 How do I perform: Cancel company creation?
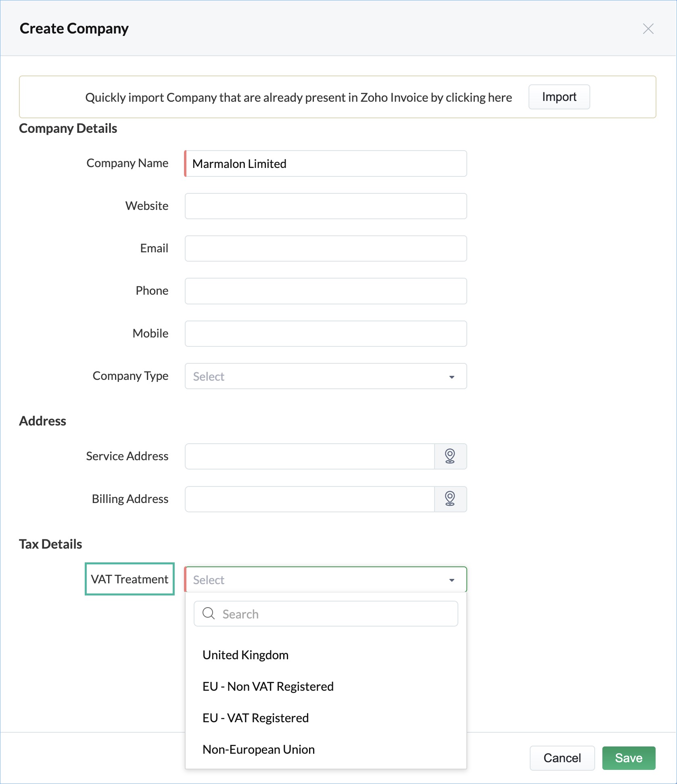(x=562, y=758)
